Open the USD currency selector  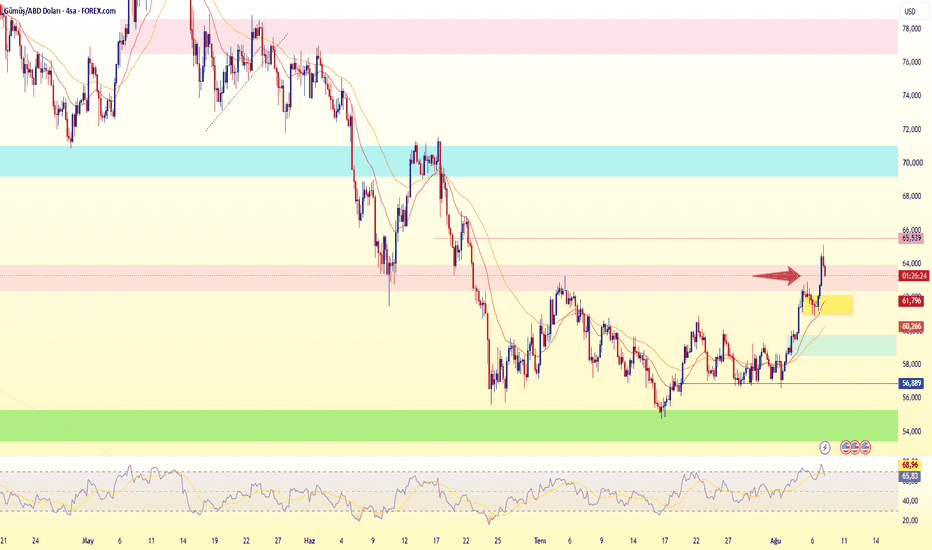coord(910,11)
